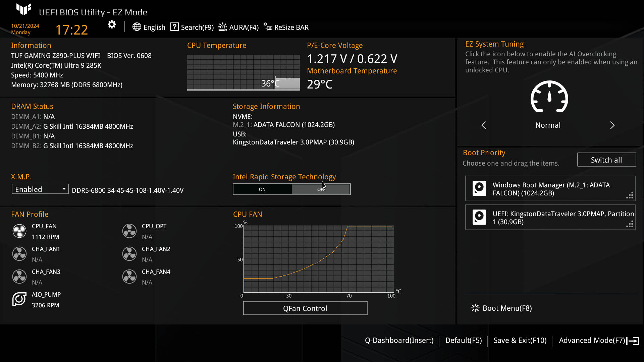Screen dimensions: 644x362
Task: Click Windows Boot Manager disk icon
Action: (x=479, y=188)
